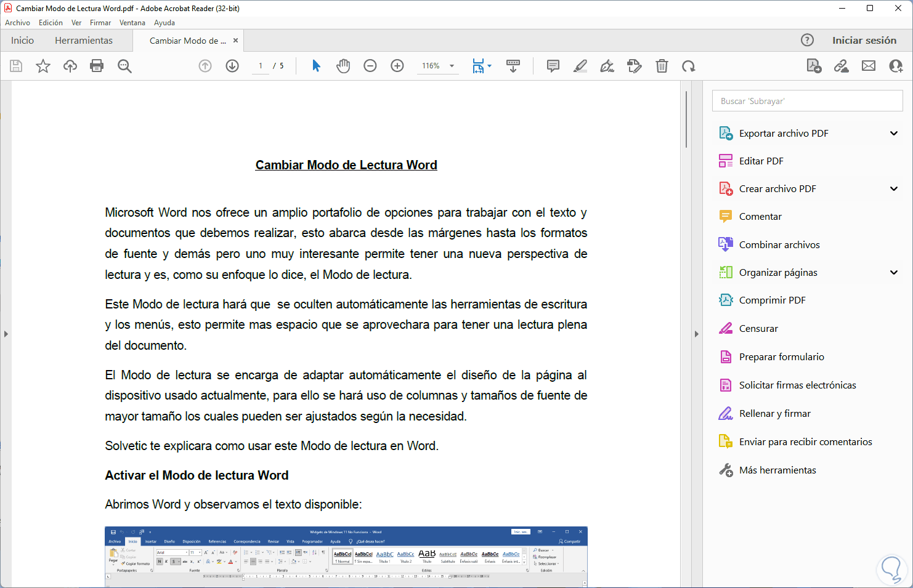Switch to the Herramientas tab

coord(84,41)
